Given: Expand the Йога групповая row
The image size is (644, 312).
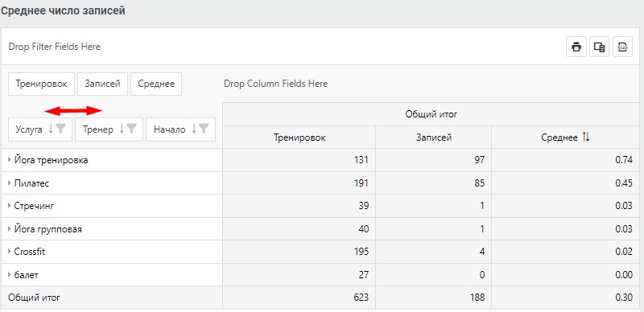Looking at the screenshot, I should (10, 229).
